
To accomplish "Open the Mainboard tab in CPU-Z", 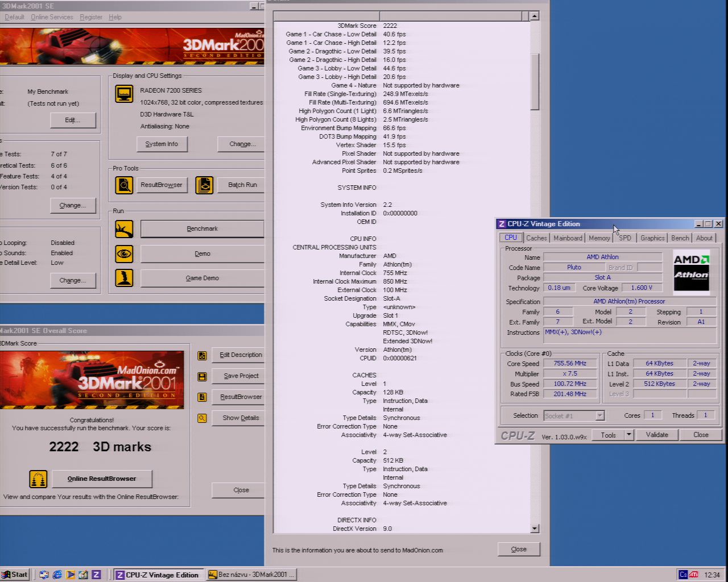I will 568,238.
